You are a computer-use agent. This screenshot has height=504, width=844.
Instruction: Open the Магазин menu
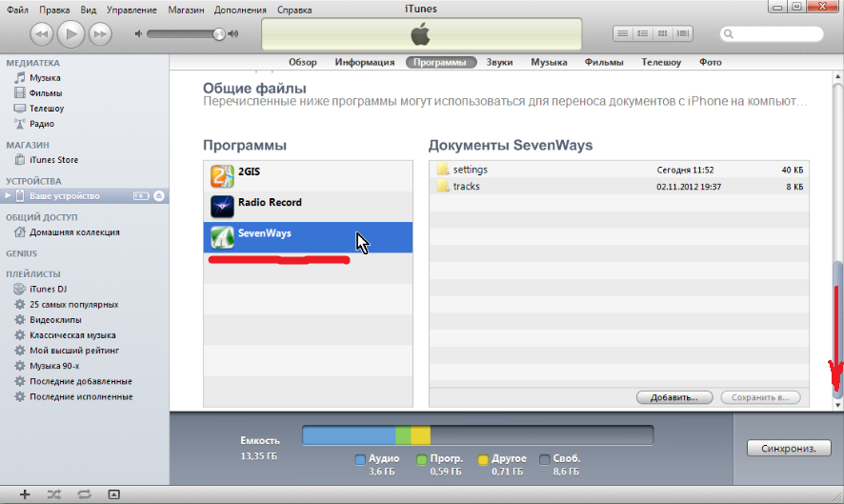187,10
